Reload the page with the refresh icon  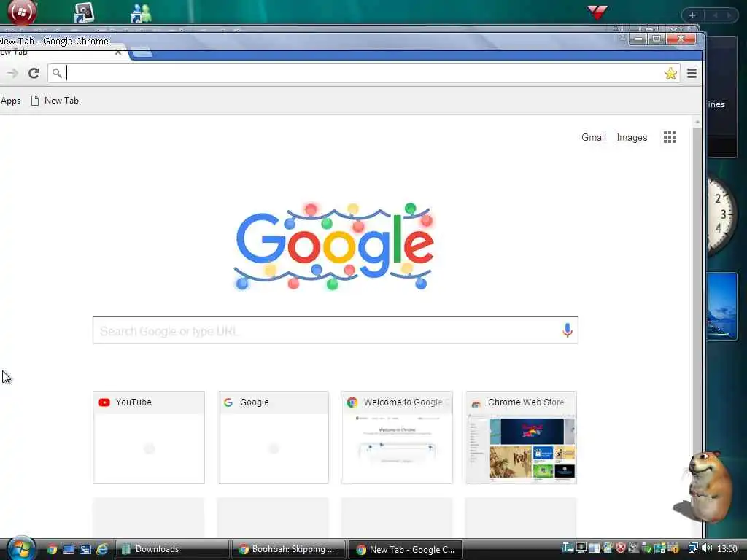tap(34, 73)
